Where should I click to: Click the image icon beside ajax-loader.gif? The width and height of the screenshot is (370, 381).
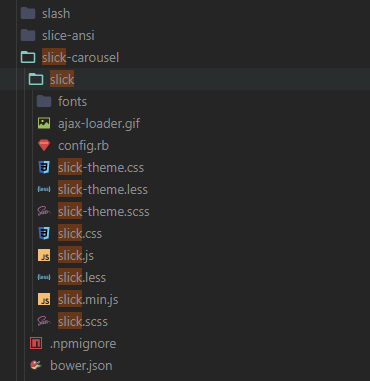pyautogui.click(x=44, y=123)
